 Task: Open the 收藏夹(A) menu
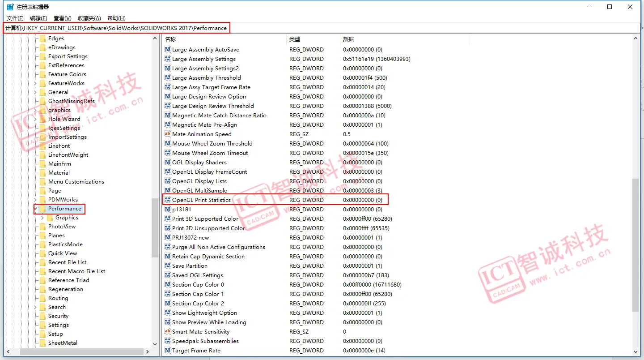coord(89,18)
